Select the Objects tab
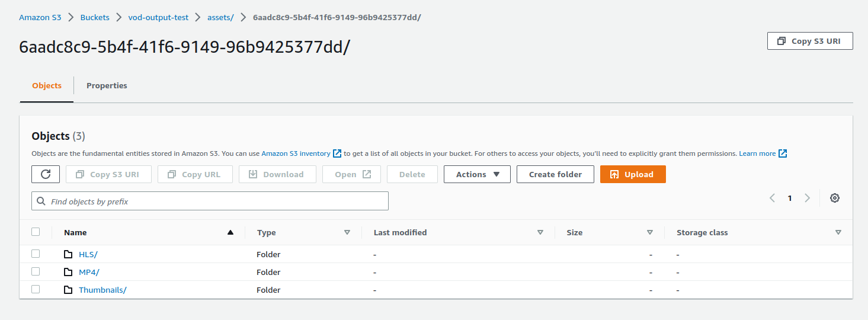Screen dimensions: 868x320 pos(47,85)
